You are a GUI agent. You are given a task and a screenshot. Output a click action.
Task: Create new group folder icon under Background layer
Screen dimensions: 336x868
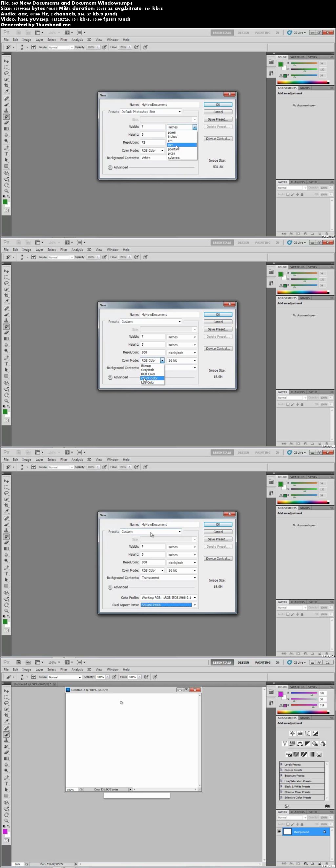(x=312, y=864)
